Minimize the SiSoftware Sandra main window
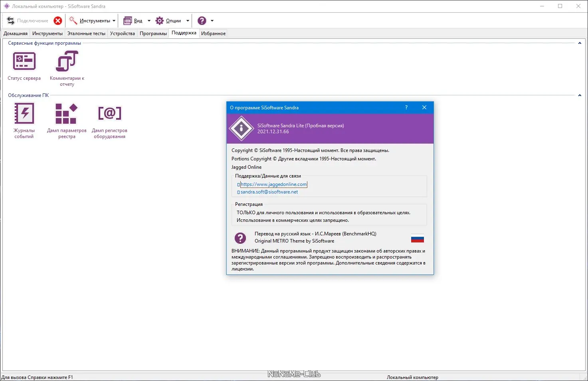588x381 pixels. click(542, 6)
